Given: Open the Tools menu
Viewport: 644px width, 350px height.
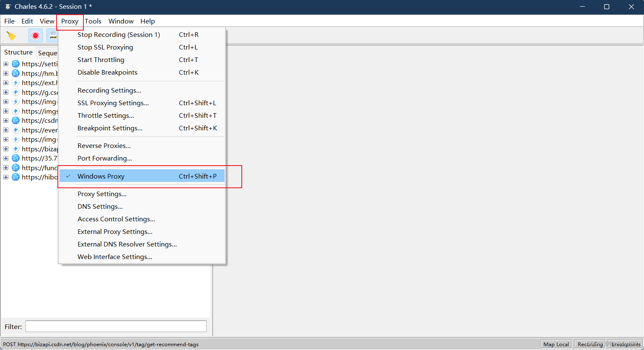Looking at the screenshot, I should coord(93,21).
